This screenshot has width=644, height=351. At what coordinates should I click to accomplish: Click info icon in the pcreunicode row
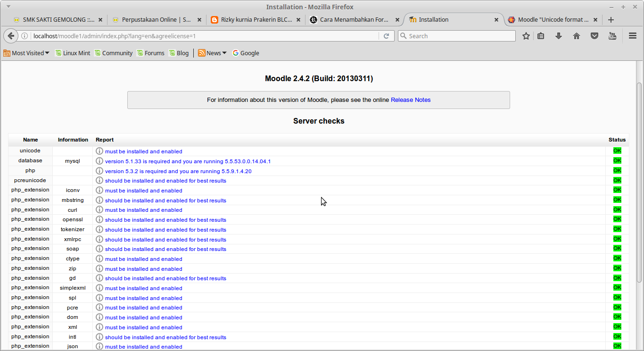click(99, 180)
